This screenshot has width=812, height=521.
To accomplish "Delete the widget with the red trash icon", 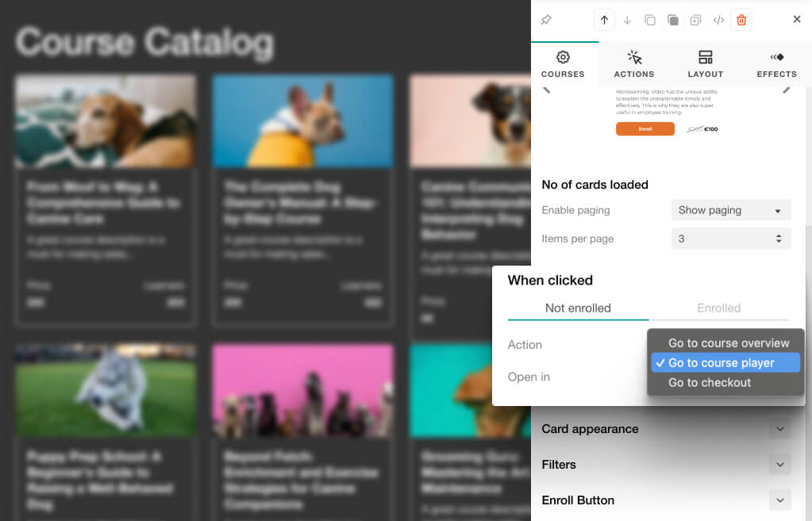I will [741, 20].
